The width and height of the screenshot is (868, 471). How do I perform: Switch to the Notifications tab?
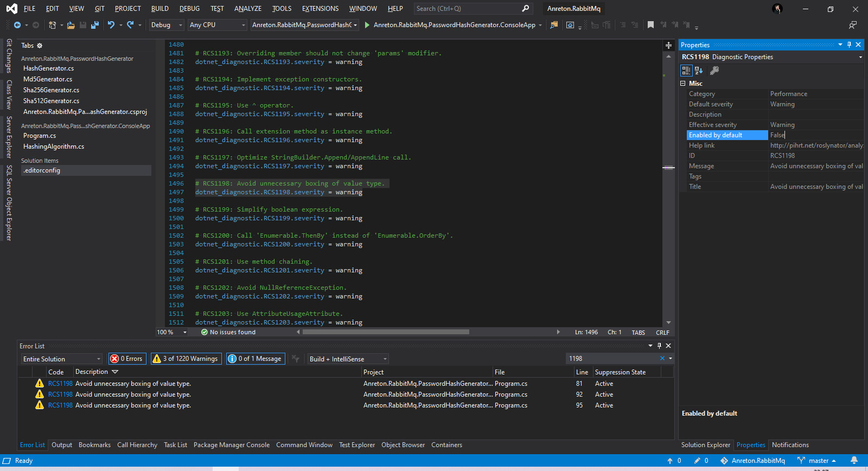coord(790,445)
